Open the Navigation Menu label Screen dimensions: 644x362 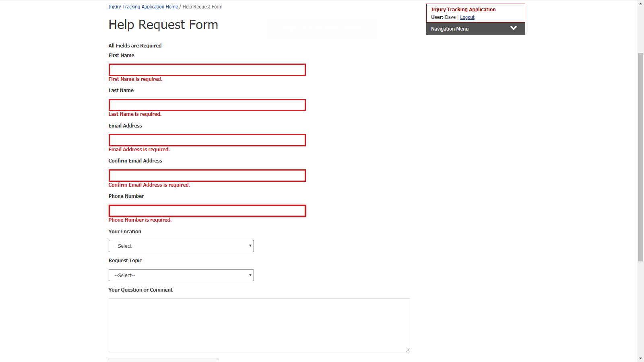[450, 29]
